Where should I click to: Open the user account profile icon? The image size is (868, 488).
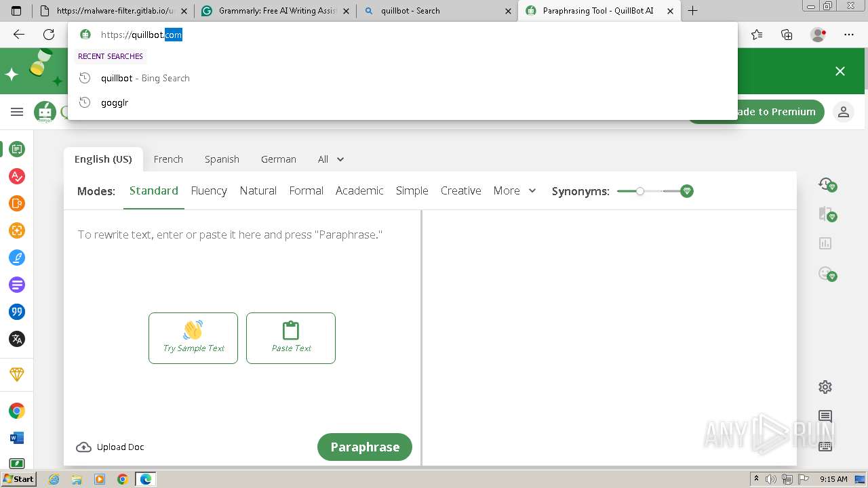844,112
